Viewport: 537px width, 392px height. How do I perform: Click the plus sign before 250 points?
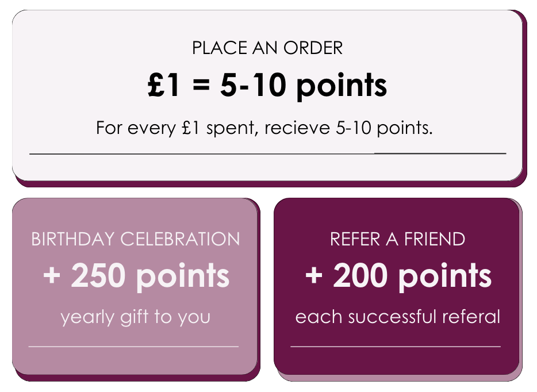point(52,276)
